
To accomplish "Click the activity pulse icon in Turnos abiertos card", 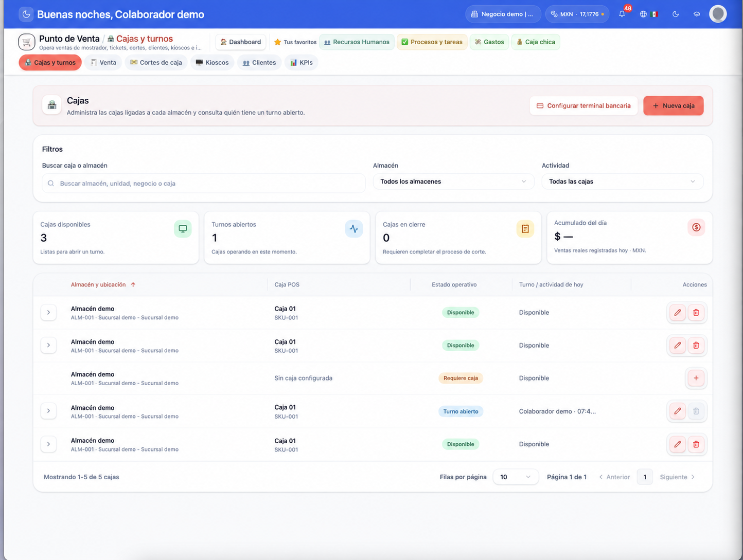I will 354,229.
